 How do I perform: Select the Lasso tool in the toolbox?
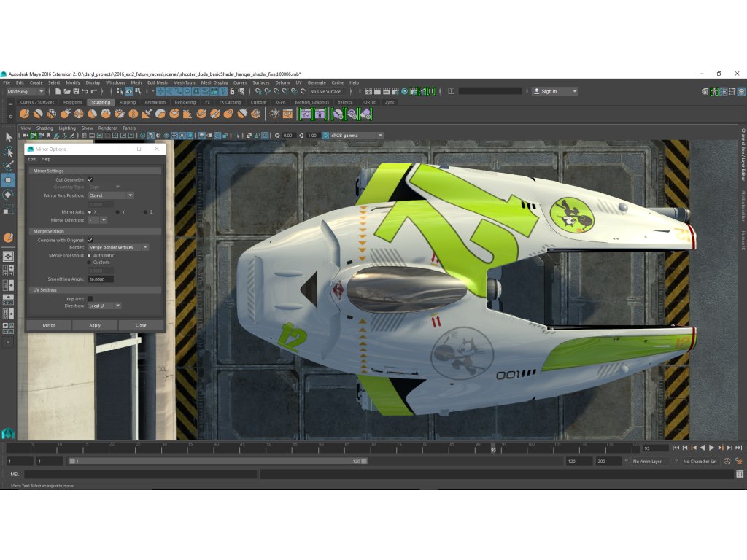tap(8, 152)
